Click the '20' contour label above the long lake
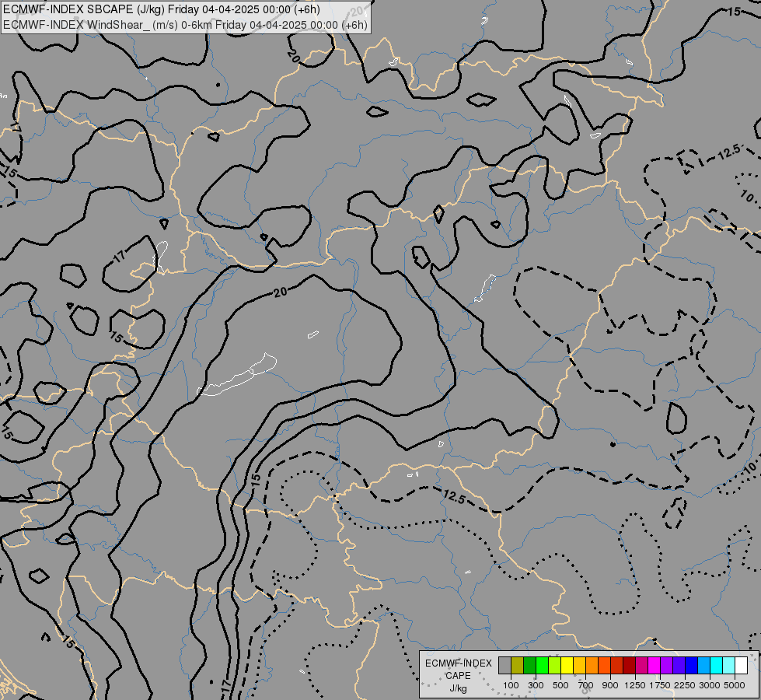 tap(281, 292)
